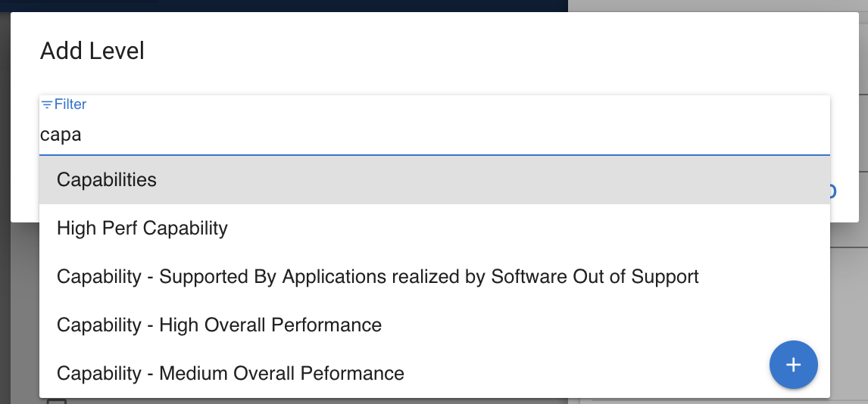Image resolution: width=868 pixels, height=404 pixels.
Task: Place the cursor after the typed capa text
Action: [x=83, y=135]
